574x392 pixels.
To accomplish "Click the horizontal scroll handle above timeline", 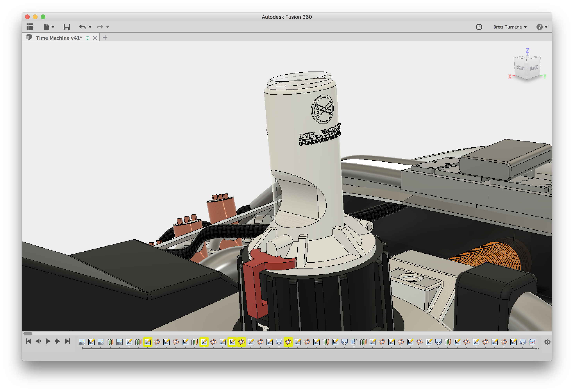I will (28, 333).
